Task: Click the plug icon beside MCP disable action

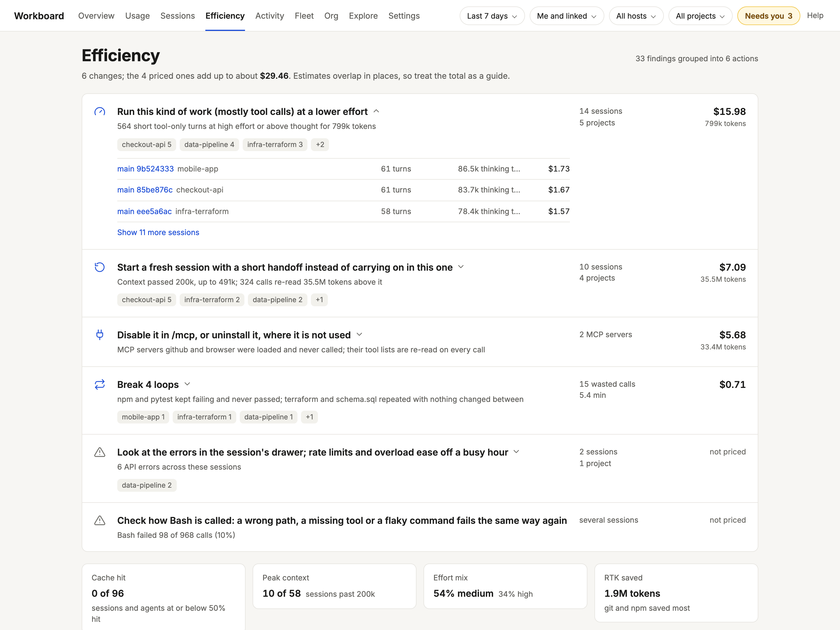Action: point(99,335)
